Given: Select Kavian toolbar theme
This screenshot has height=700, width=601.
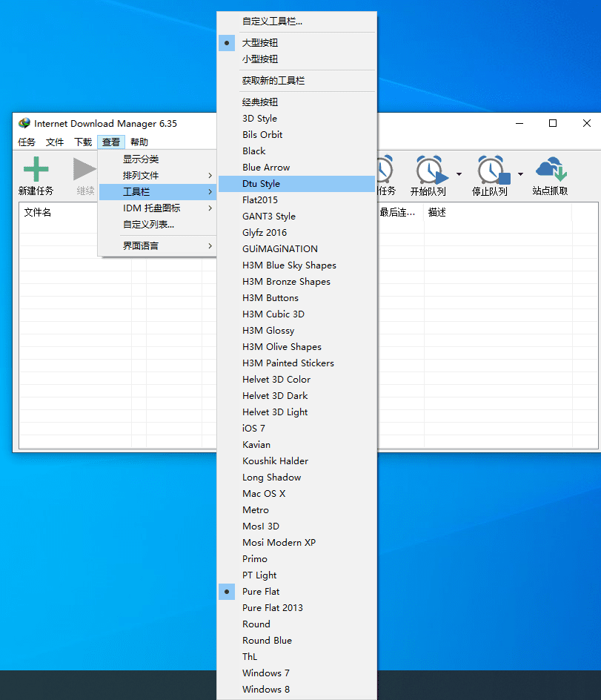Looking at the screenshot, I should click(296, 445).
